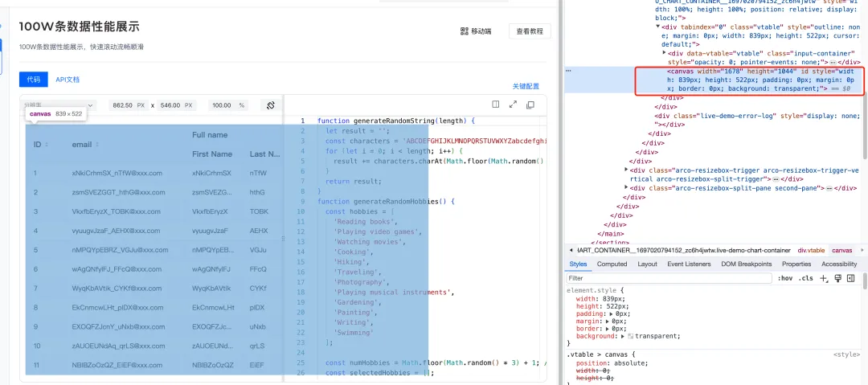Viewport: 868px width, 385px height.
Task: Open the Computed tab in DevTools
Action: point(612,264)
